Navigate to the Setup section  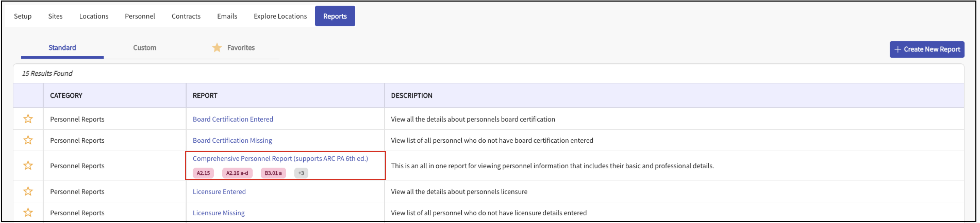23,16
